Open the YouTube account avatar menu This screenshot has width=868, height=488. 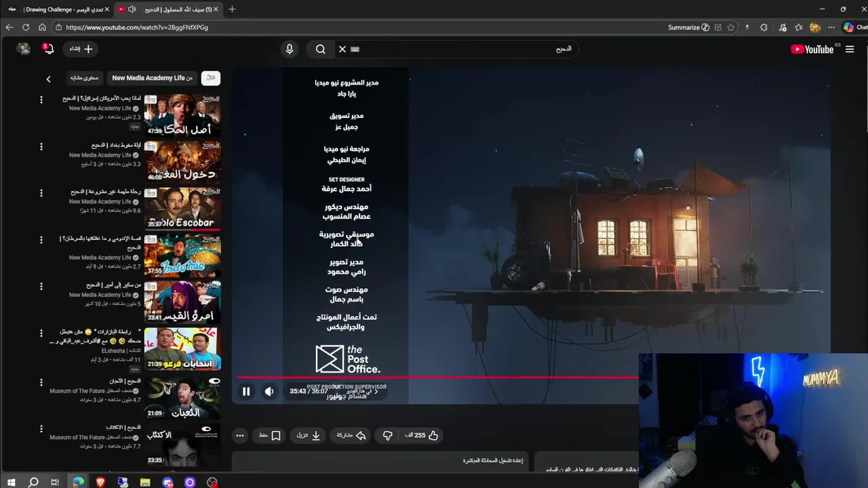point(24,49)
